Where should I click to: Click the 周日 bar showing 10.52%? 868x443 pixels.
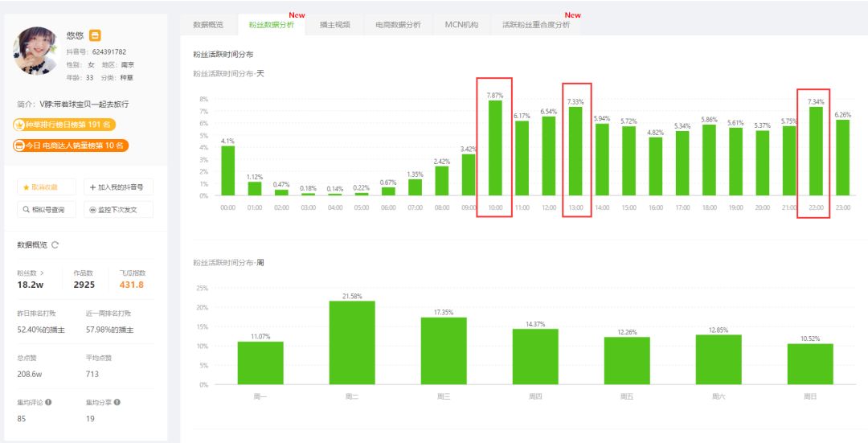click(810, 364)
